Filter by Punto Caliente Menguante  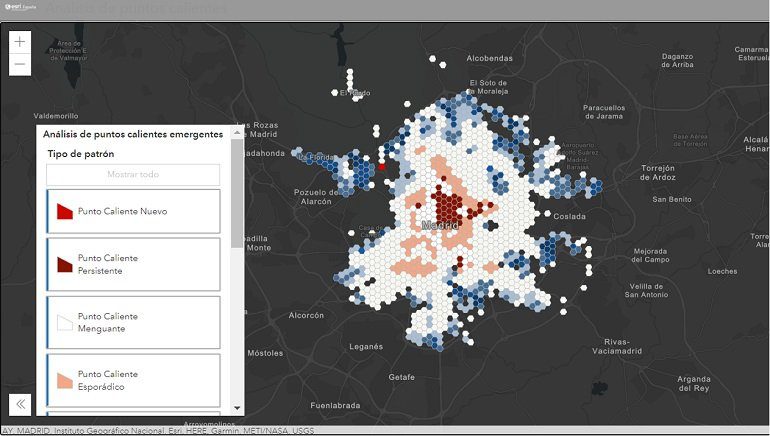[x=133, y=322]
